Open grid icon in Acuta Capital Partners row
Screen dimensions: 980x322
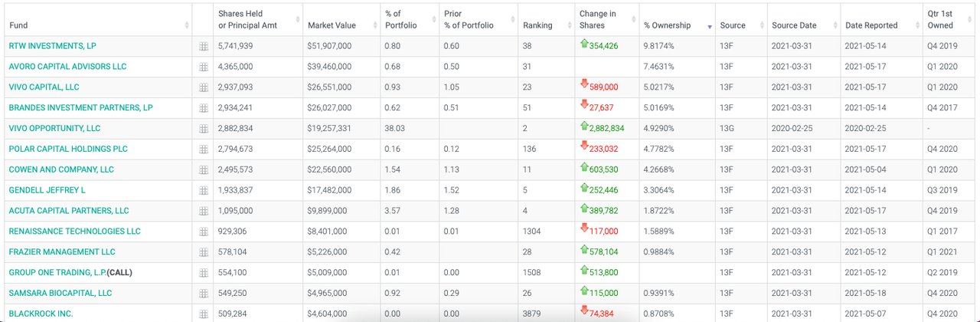(x=204, y=211)
